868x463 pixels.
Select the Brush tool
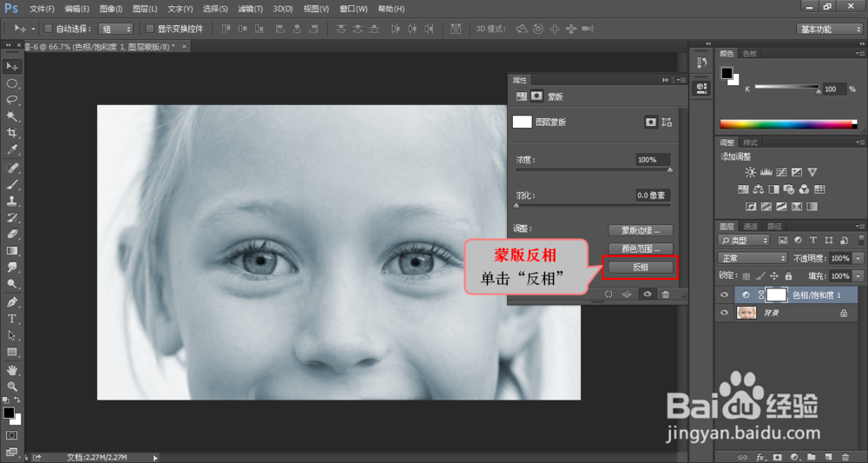(12, 184)
